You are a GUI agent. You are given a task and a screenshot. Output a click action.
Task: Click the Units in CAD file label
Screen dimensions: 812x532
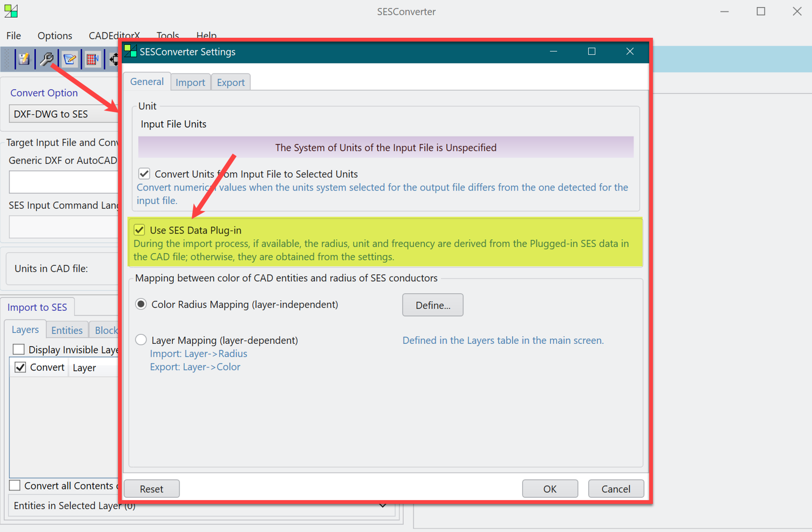click(51, 268)
